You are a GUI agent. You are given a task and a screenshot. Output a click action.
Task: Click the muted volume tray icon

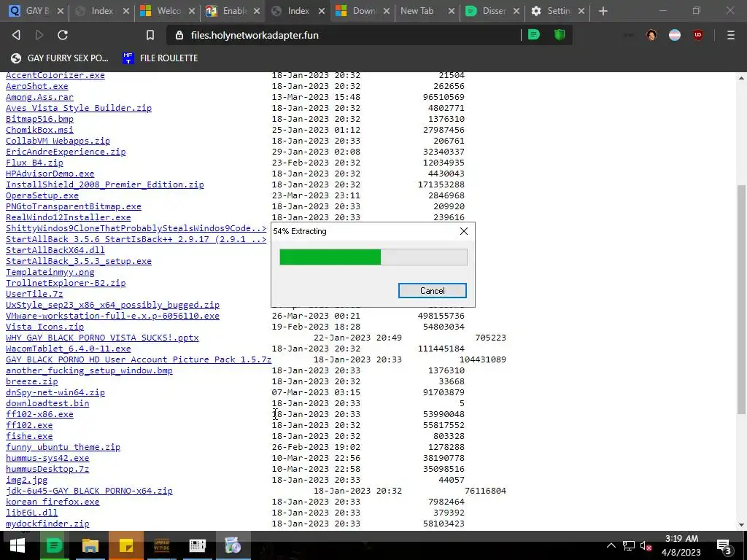pos(646,546)
